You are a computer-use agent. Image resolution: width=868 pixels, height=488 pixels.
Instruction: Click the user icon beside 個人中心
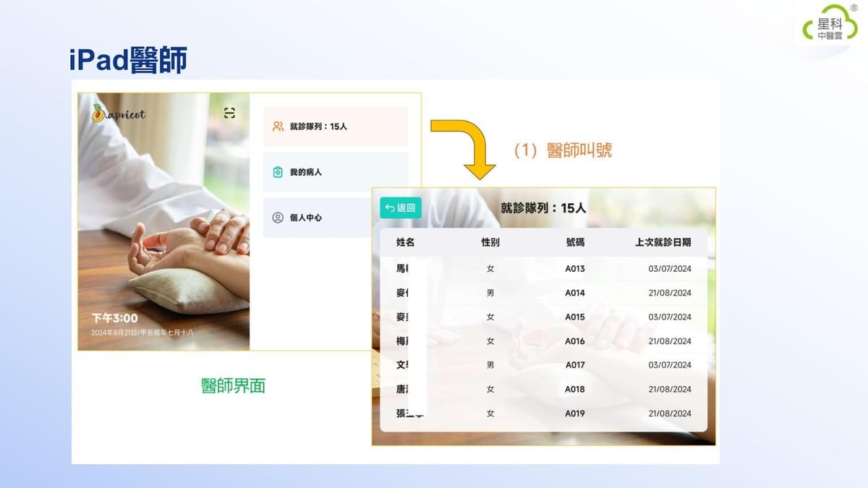click(278, 218)
